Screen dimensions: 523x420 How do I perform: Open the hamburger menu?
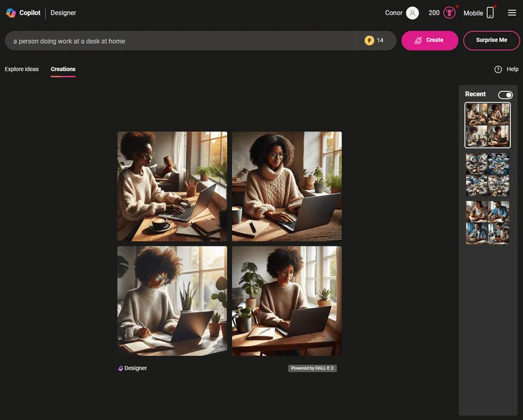512,13
